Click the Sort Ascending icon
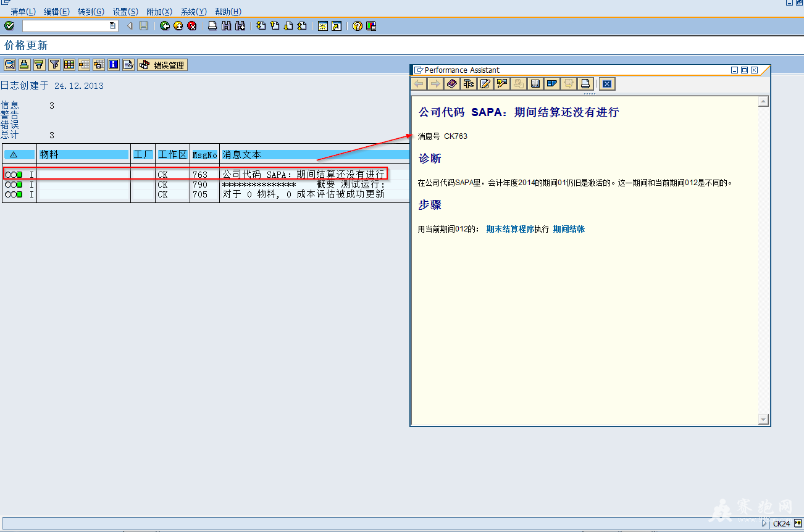This screenshot has height=532, width=804. (24, 65)
